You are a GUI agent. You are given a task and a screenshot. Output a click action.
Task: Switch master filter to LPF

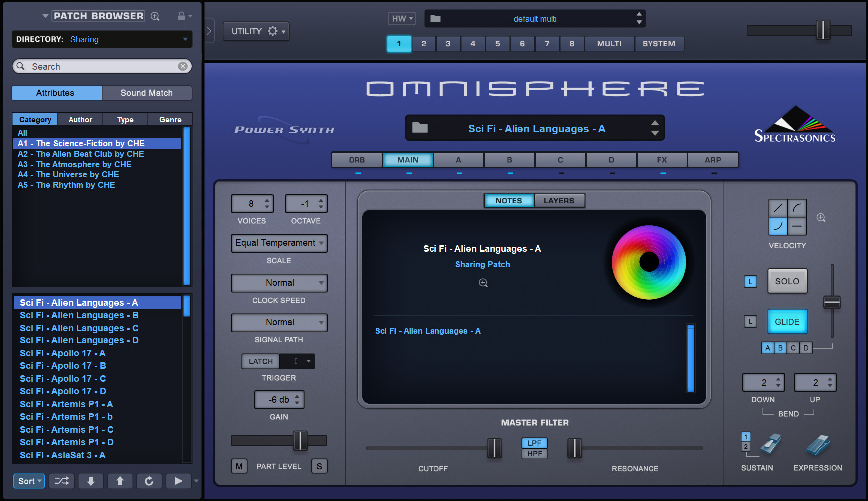point(535,443)
